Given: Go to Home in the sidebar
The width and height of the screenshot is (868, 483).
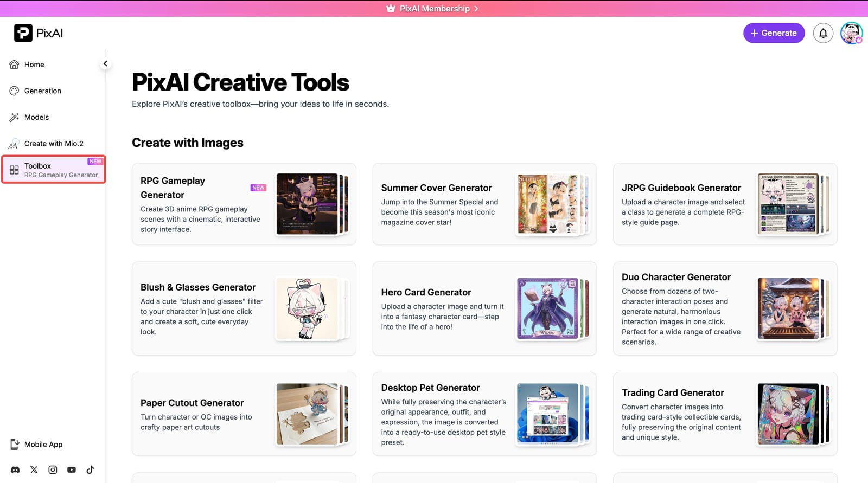Looking at the screenshot, I should 34,65.
